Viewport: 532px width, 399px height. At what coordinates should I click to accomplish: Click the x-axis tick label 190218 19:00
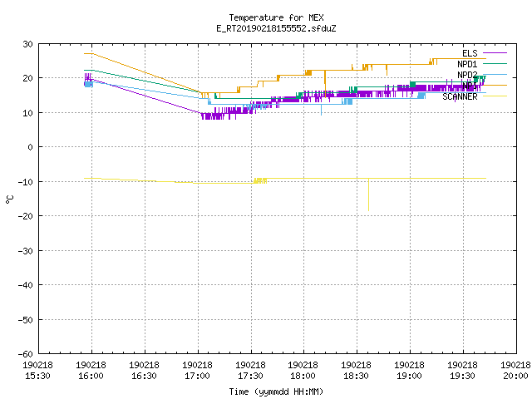tap(410, 371)
